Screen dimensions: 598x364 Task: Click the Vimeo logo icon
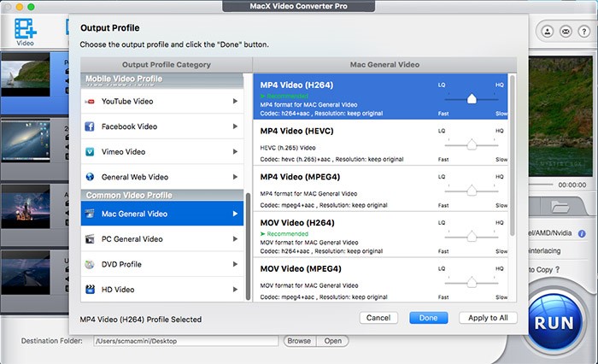89,151
